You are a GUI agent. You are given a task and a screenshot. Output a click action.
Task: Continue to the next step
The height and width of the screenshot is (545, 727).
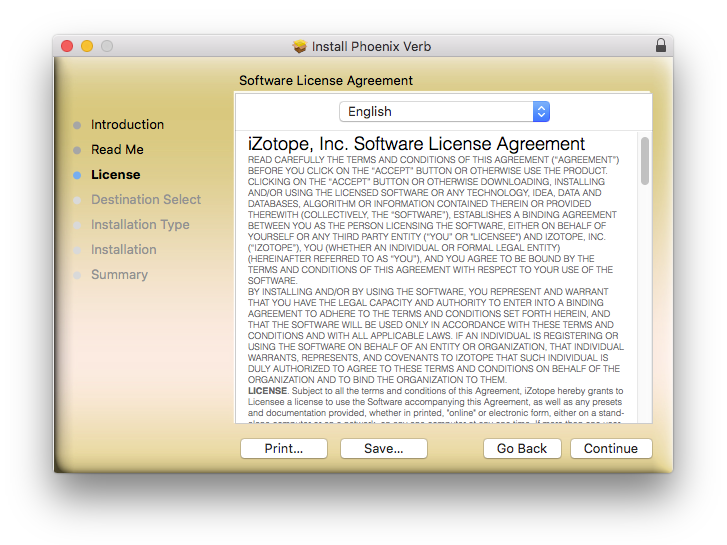point(611,449)
